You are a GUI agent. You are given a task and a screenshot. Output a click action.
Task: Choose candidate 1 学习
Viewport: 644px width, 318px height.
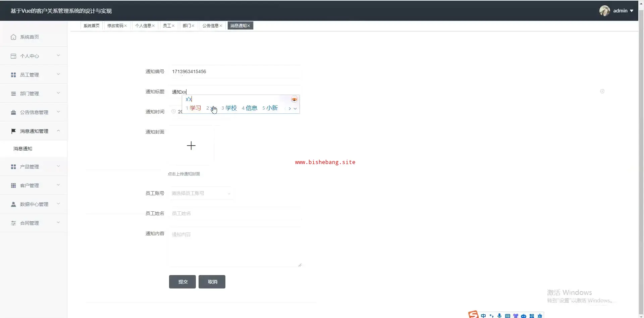[x=194, y=108]
